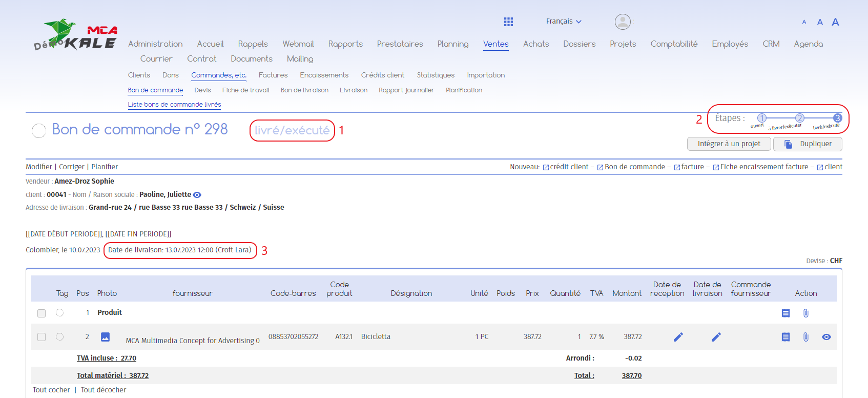868x398 pixels.
Task: Select radio button beside order title
Action: [x=39, y=131]
